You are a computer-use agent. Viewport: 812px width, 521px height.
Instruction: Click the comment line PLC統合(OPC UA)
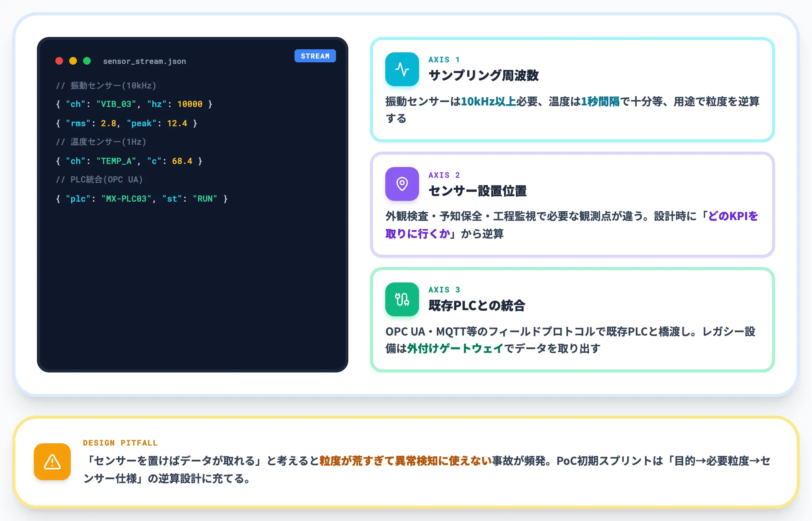coord(99,180)
